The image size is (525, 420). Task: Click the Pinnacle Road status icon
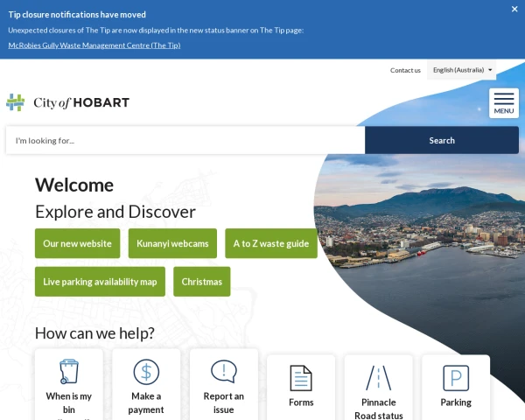(378, 378)
